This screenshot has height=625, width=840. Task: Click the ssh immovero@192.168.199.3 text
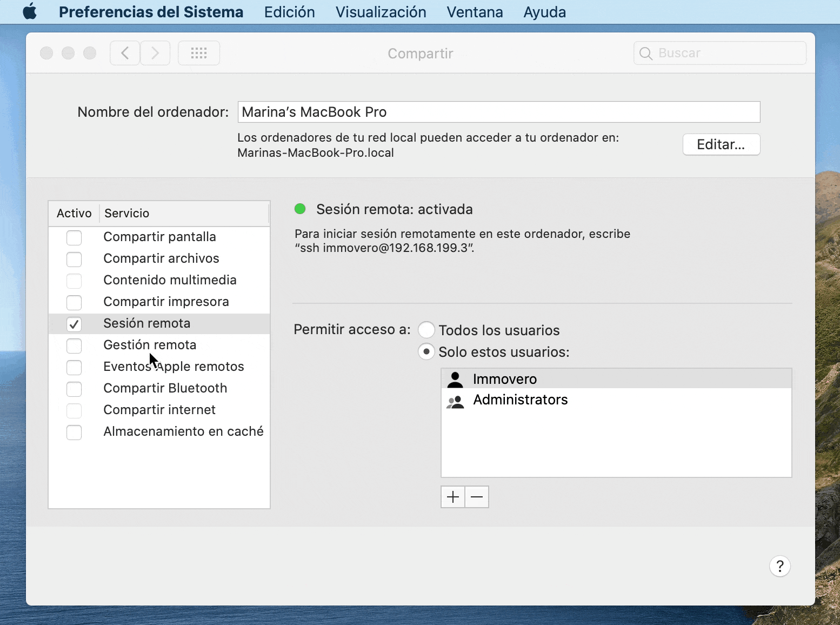point(385,248)
